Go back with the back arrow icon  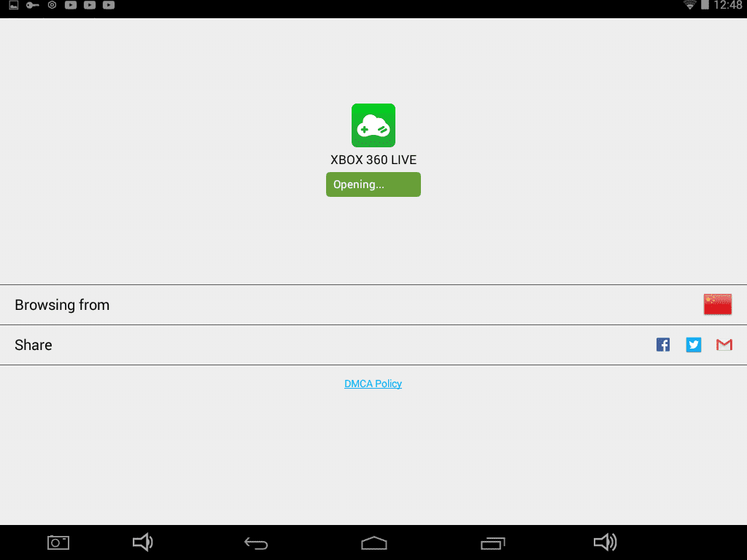pos(256,542)
